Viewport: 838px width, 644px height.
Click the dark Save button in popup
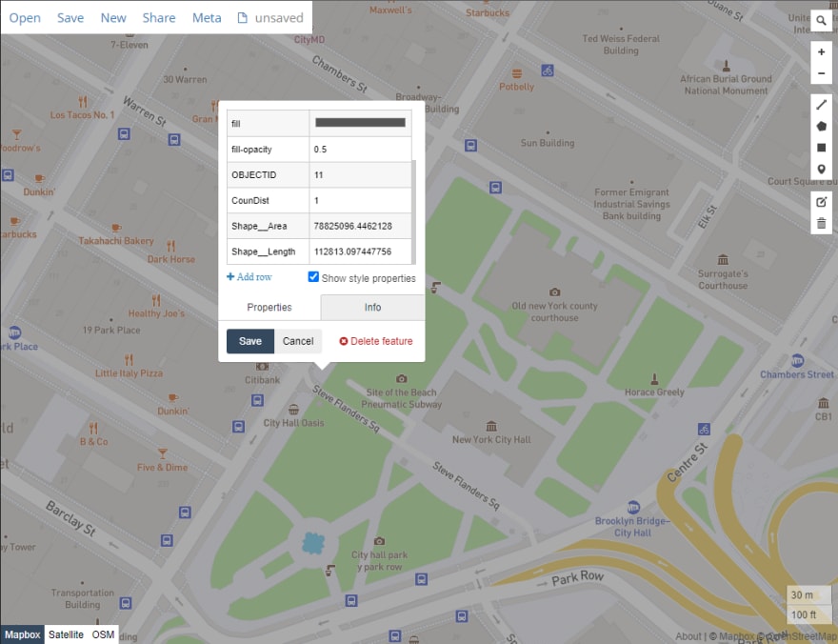pos(250,341)
